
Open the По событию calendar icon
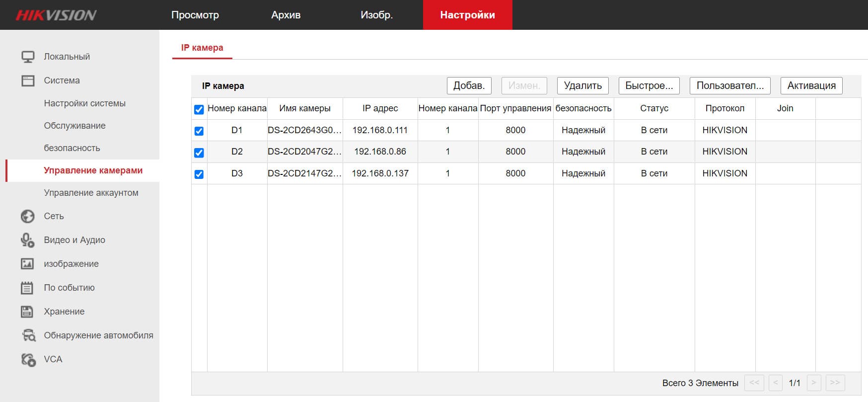(x=28, y=288)
